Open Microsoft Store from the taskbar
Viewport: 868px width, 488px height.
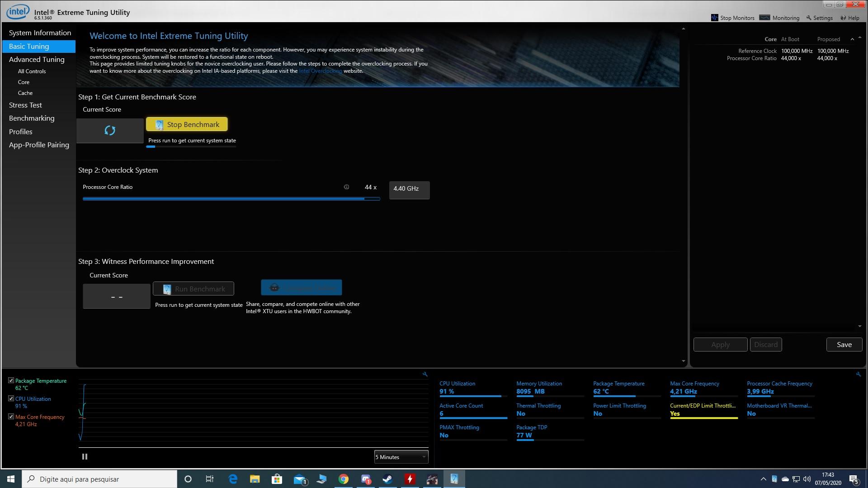(277, 479)
